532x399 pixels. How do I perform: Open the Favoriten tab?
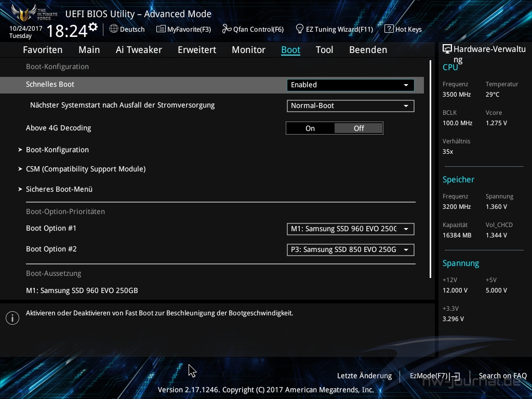43,50
